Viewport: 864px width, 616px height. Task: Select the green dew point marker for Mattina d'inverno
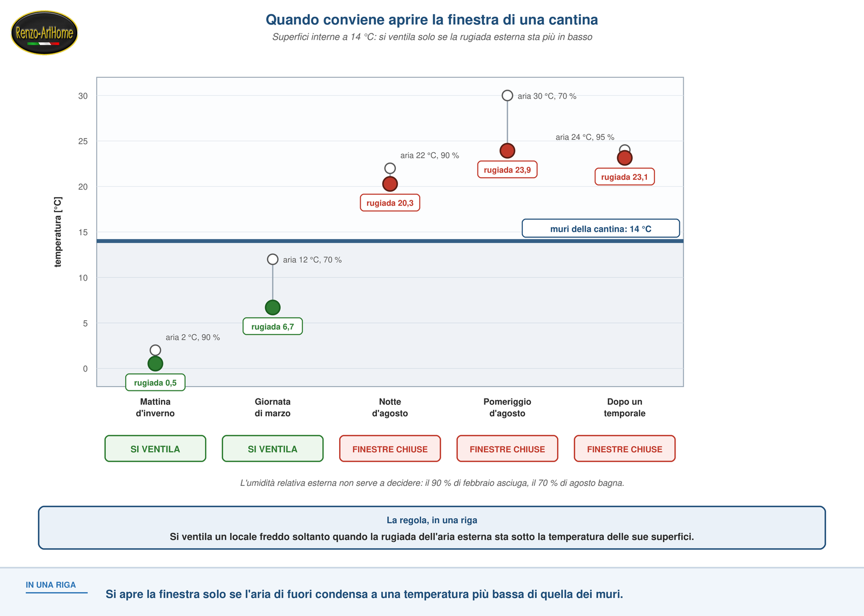tap(156, 364)
